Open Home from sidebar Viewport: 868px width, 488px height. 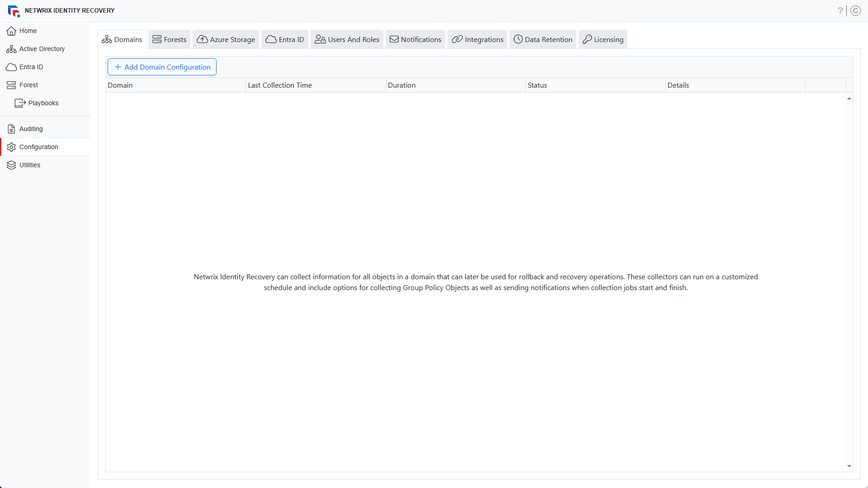[28, 31]
